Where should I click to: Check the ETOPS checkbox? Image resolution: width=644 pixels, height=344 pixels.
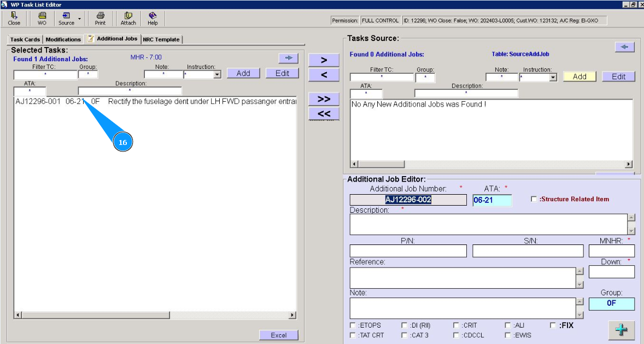click(353, 325)
